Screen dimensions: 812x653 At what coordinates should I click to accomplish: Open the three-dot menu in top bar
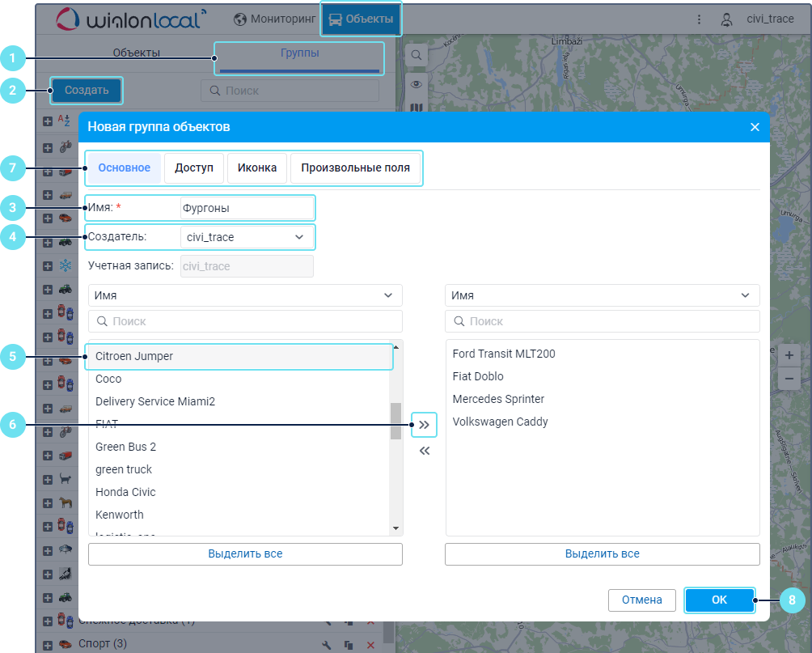point(698,19)
